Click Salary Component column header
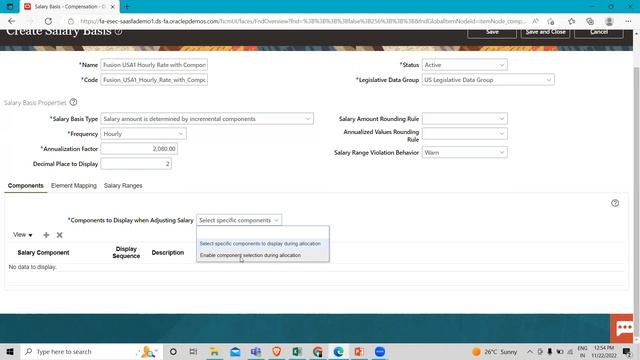 [43, 253]
